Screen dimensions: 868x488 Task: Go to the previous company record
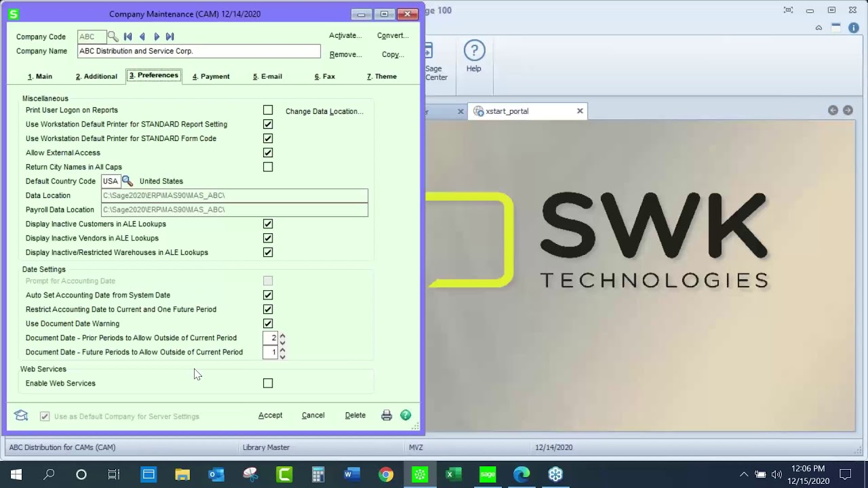coord(142,37)
